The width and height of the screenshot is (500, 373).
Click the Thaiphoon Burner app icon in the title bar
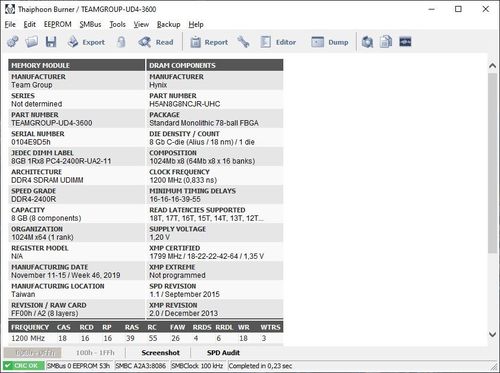pos(10,9)
